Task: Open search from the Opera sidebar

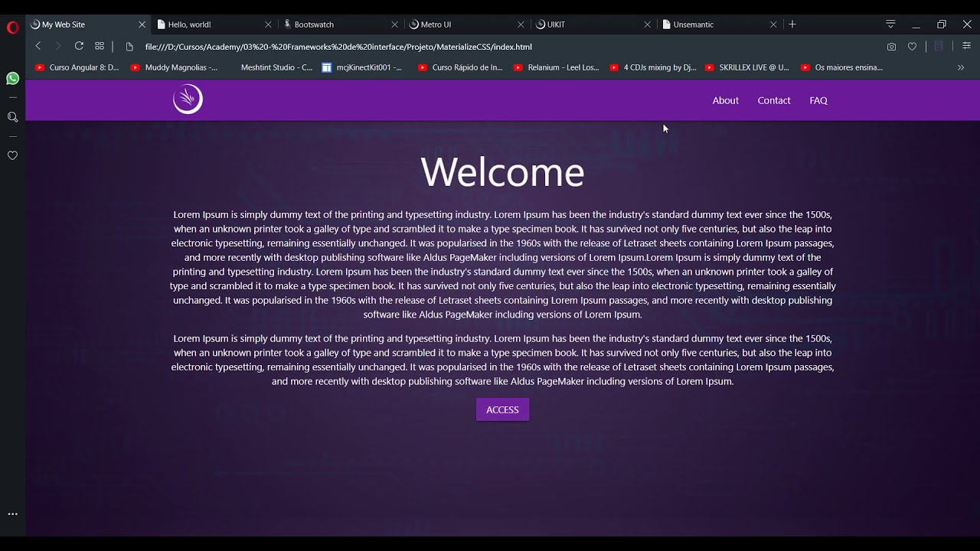Action: tap(12, 117)
